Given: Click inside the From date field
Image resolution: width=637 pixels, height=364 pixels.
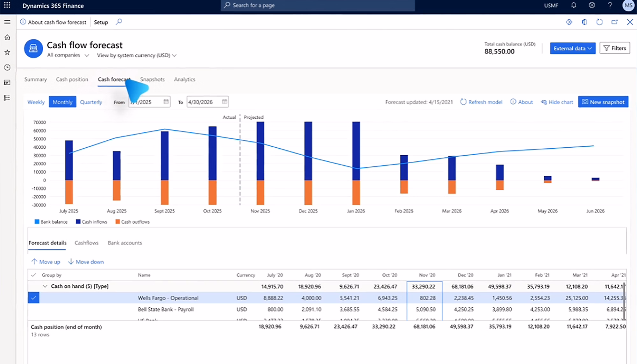Looking at the screenshot, I should (147, 102).
